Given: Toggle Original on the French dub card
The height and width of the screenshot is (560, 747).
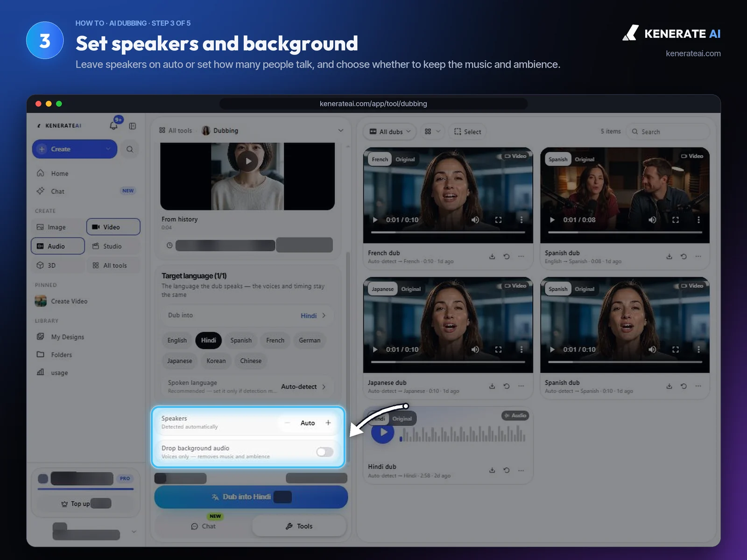Looking at the screenshot, I should pos(405,160).
